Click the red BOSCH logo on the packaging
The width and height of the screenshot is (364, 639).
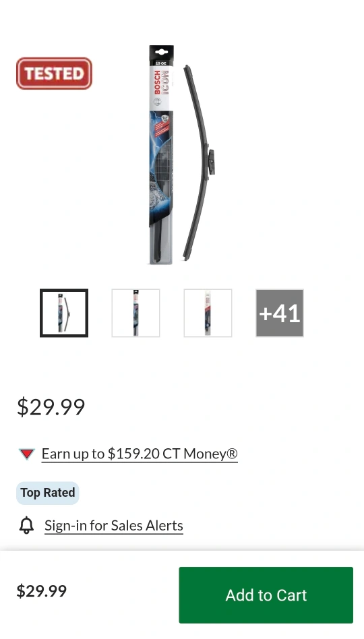click(157, 83)
